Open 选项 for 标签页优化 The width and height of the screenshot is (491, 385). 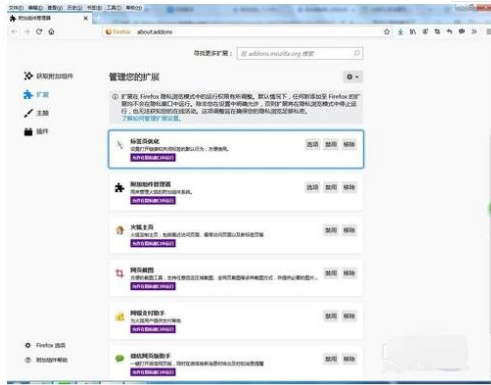coord(312,144)
